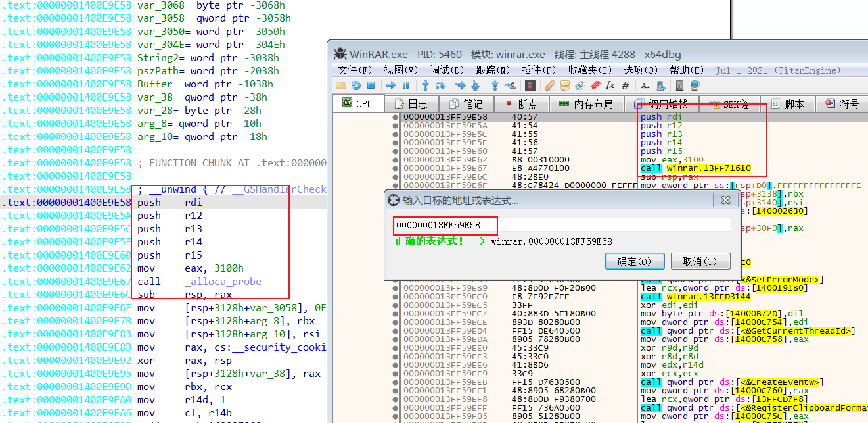Image resolution: width=868 pixels, height=423 pixels.
Task: Open the 插件(P) menu
Action: tap(539, 70)
